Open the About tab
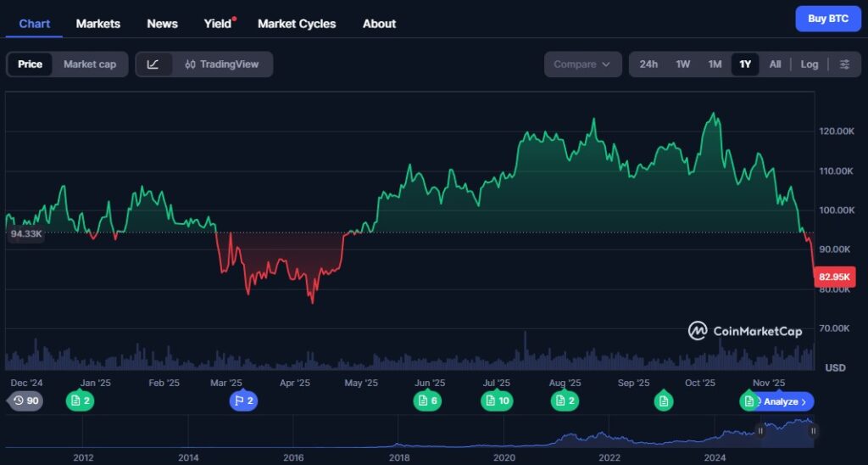 pos(379,24)
